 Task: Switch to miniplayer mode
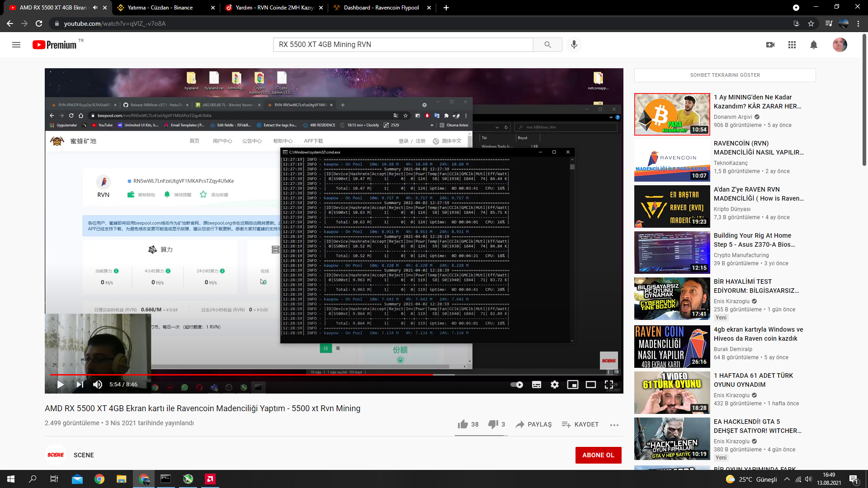click(573, 385)
